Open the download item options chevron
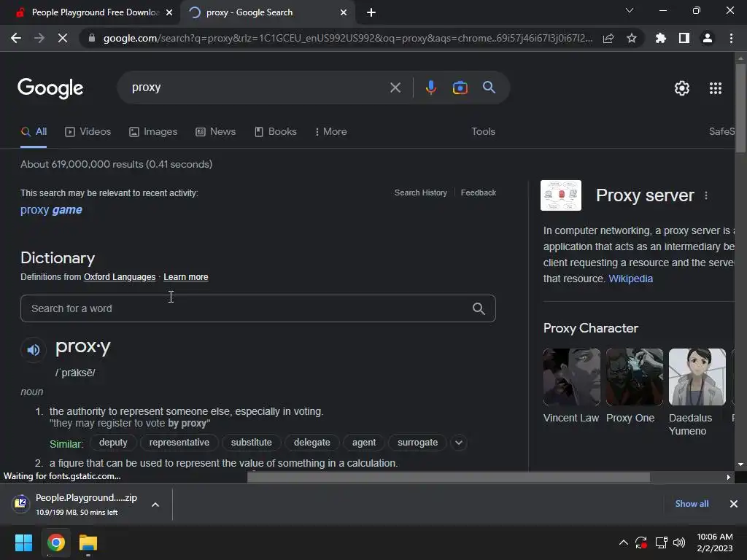The height and width of the screenshot is (560, 747). click(x=155, y=505)
